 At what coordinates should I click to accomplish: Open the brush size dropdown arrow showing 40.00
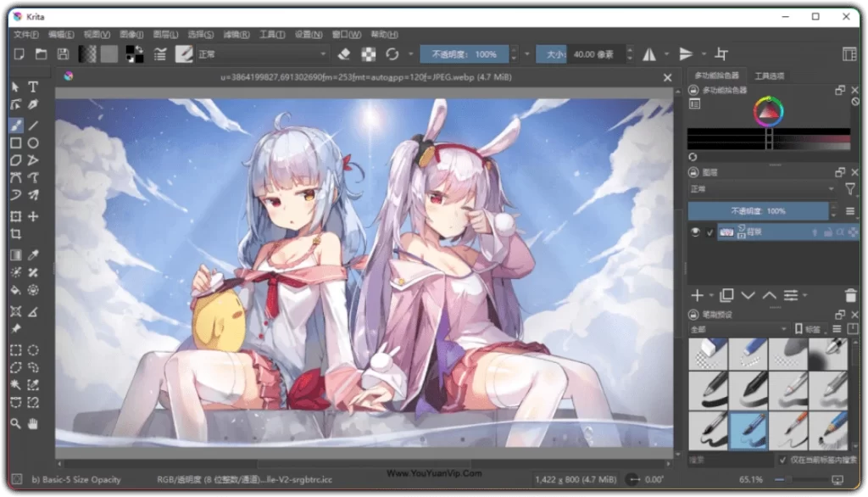(628, 53)
